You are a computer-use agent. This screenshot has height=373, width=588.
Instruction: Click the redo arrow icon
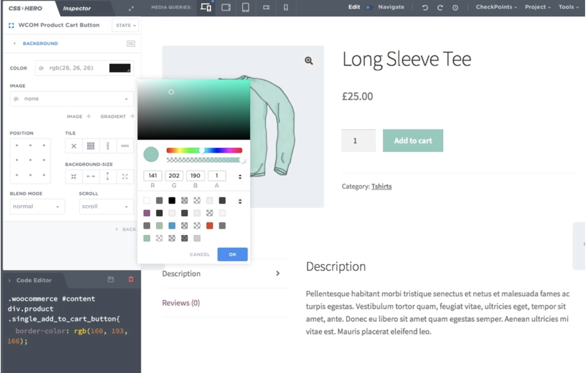(440, 8)
